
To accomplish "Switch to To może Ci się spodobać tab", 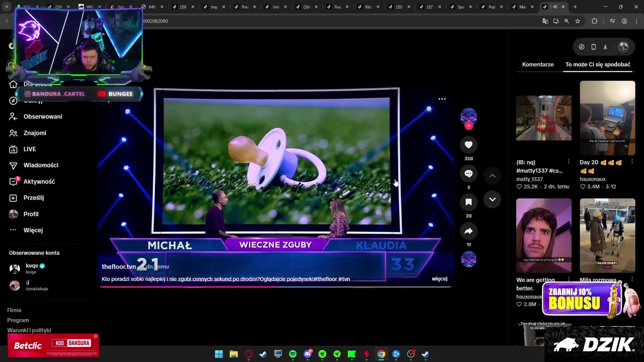I will [598, 64].
